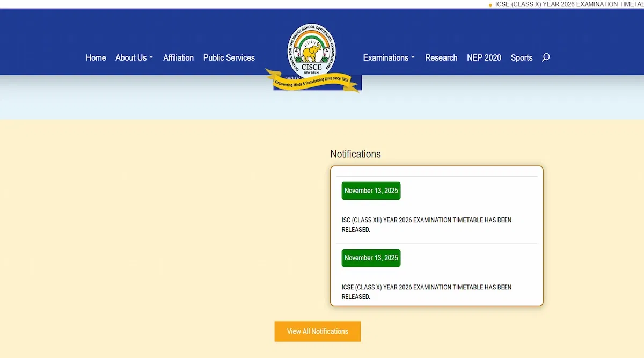
Task: Navigate to Research section
Action: 441,57
